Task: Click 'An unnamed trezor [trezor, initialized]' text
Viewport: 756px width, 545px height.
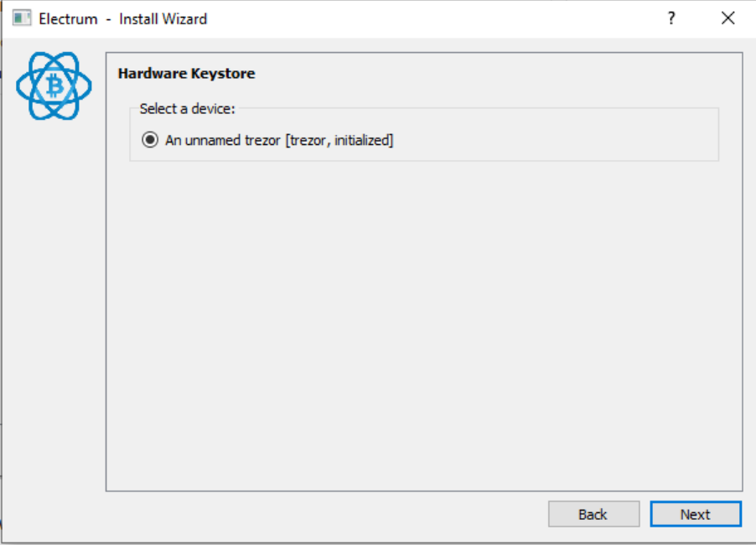Action: pyautogui.click(x=279, y=140)
